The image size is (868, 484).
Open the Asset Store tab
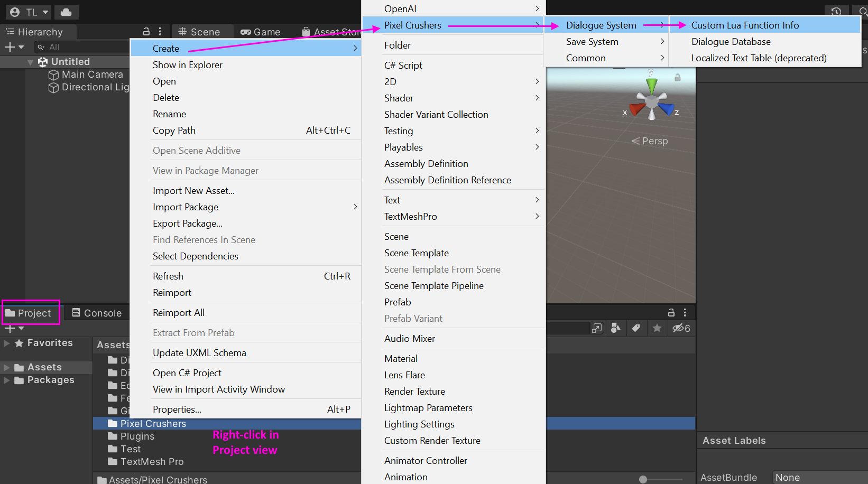330,32
